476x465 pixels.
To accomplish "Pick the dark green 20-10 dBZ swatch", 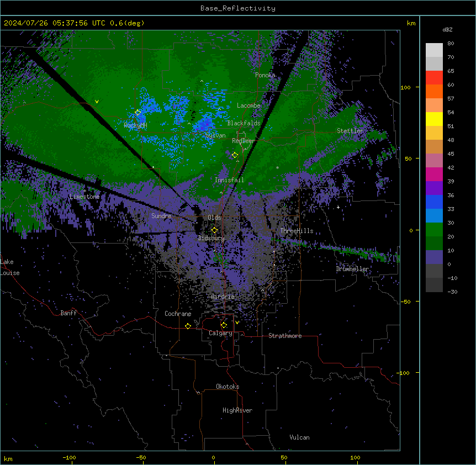I will pyautogui.click(x=434, y=244).
